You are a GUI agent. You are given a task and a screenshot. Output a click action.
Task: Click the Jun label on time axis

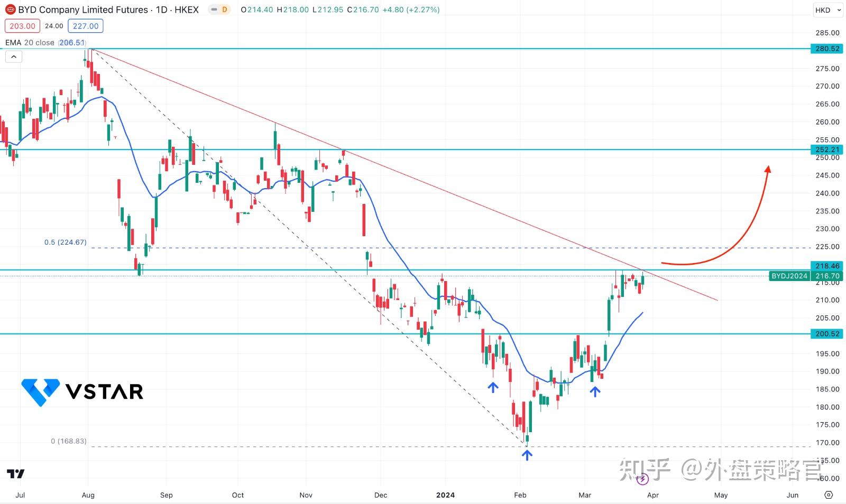(793, 495)
